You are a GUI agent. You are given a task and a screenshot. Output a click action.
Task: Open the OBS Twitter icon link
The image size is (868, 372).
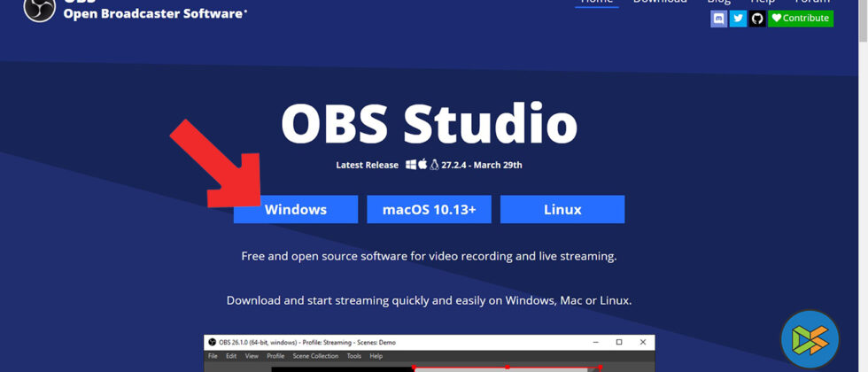tap(738, 19)
